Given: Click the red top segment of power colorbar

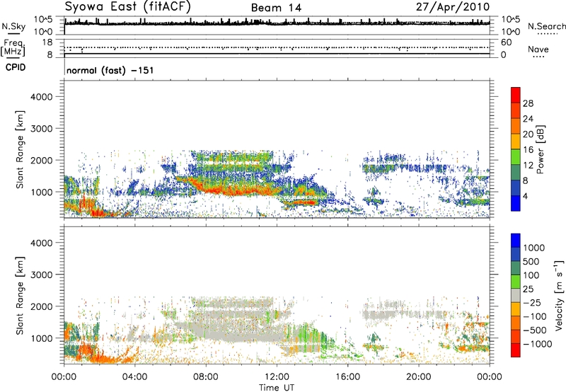Looking at the screenshot, I should coord(516,95).
